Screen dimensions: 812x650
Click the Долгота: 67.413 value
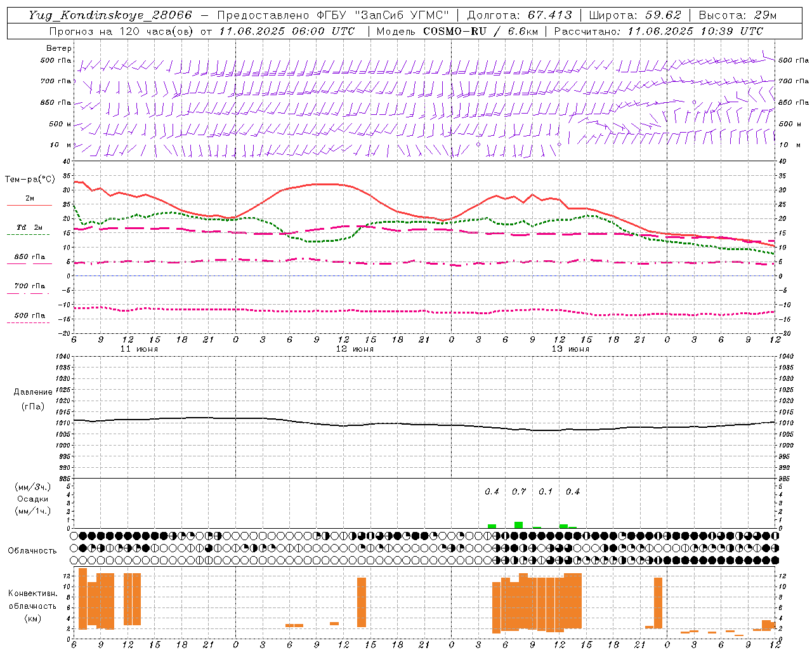click(x=519, y=15)
